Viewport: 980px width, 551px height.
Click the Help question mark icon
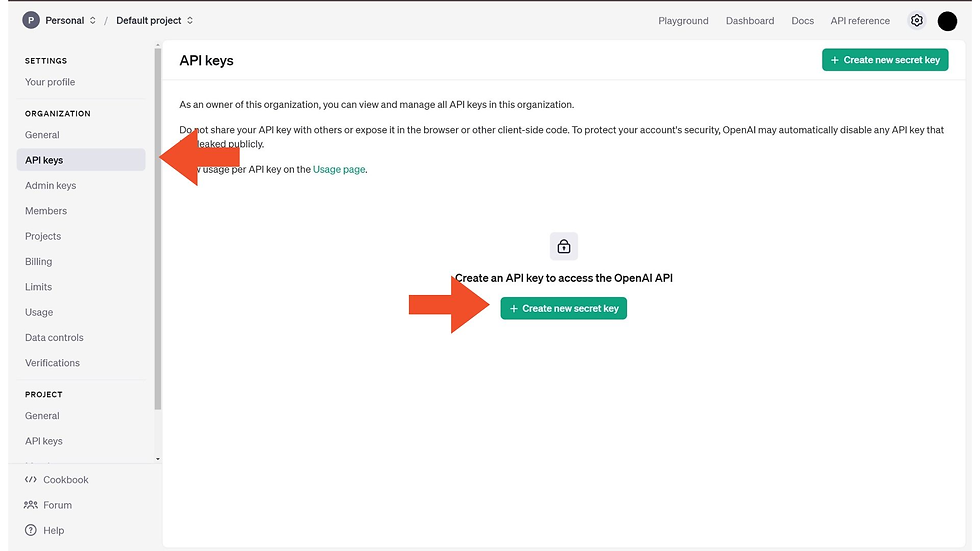[31, 530]
